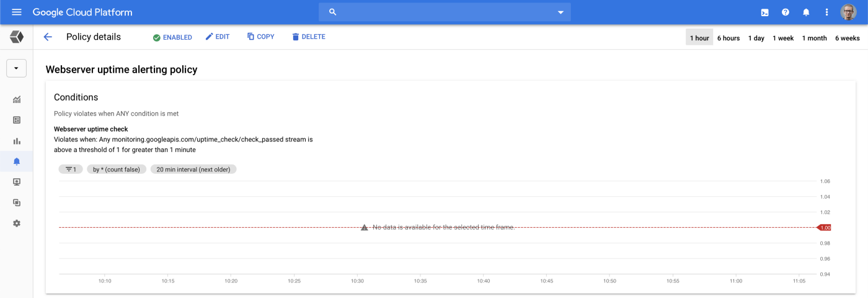Select the 1 day time range
This screenshot has height=298, width=868.
point(756,38)
